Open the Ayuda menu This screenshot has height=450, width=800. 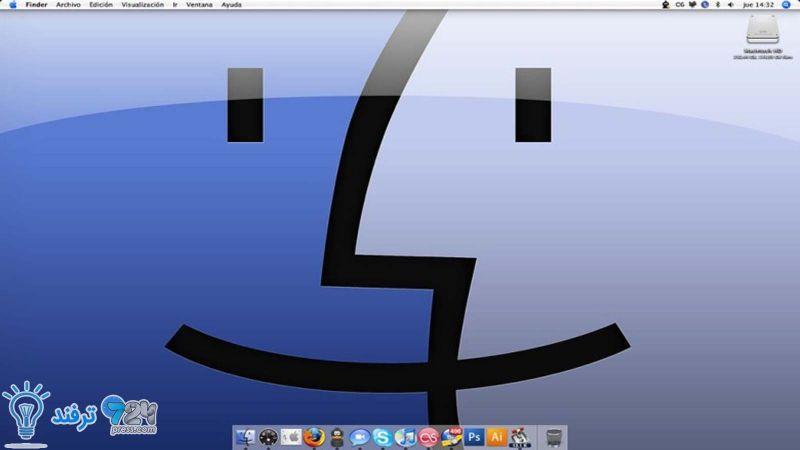pos(232,5)
